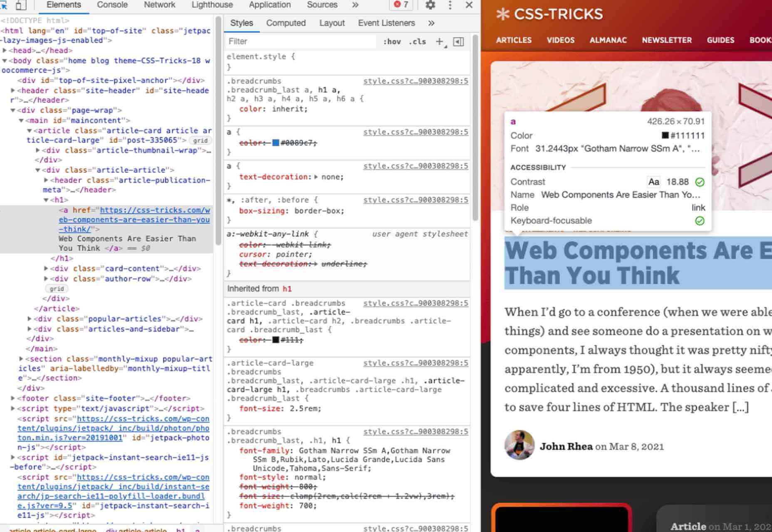Image resolution: width=772 pixels, height=532 pixels.
Task: Close the DevTools panel
Action: pyautogui.click(x=469, y=5)
